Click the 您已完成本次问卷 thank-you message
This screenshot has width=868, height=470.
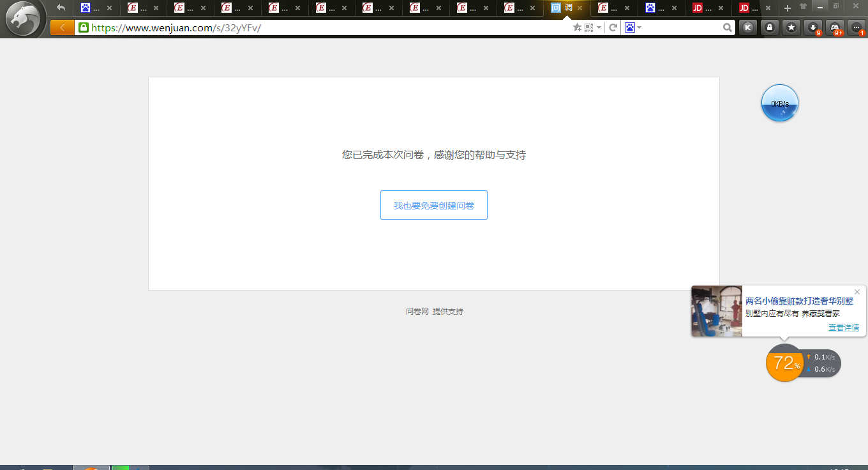pos(434,155)
